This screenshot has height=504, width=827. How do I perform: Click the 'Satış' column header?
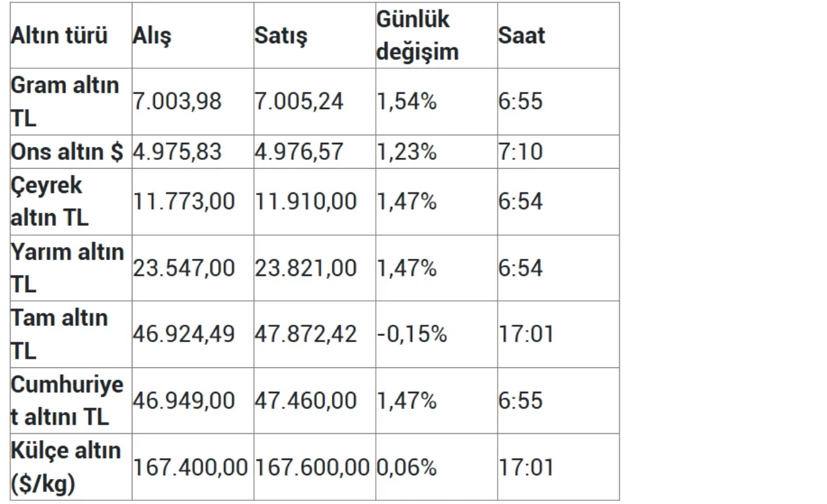pos(280,36)
